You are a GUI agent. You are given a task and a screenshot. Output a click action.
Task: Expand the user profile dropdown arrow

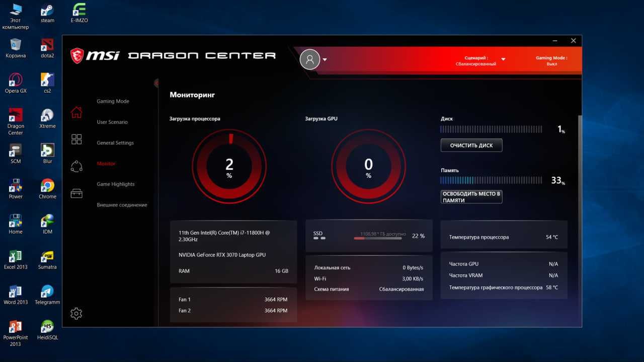325,59
